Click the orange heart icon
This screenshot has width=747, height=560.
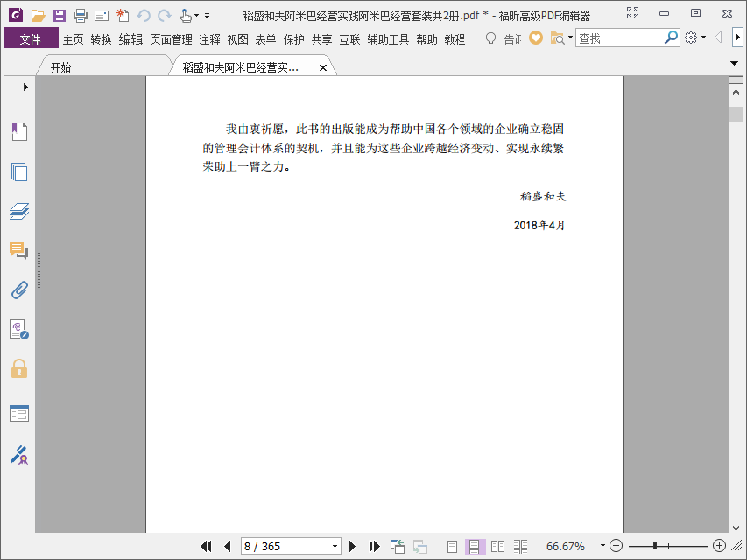point(535,38)
